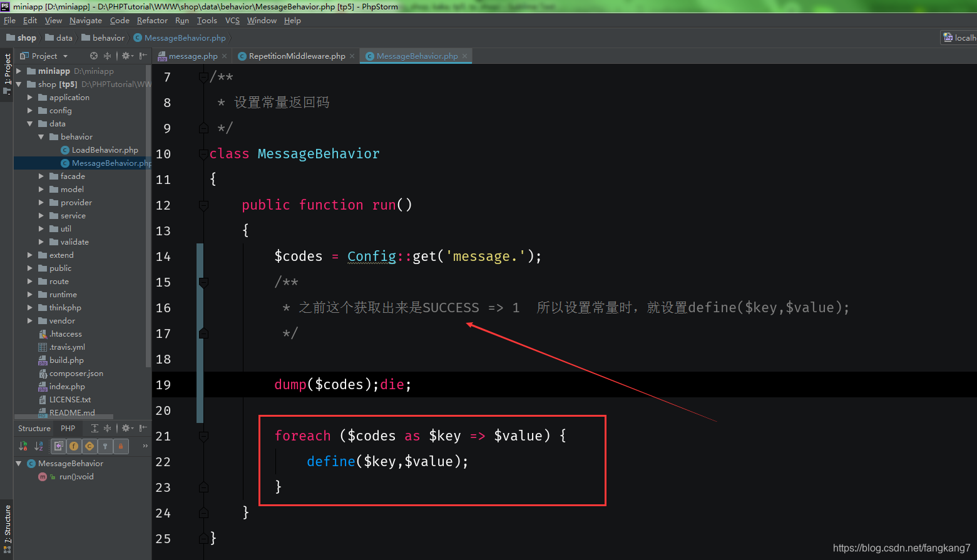Close the RepetitionMiddleware.php tab
The width and height of the screenshot is (977, 560).
tap(352, 56)
